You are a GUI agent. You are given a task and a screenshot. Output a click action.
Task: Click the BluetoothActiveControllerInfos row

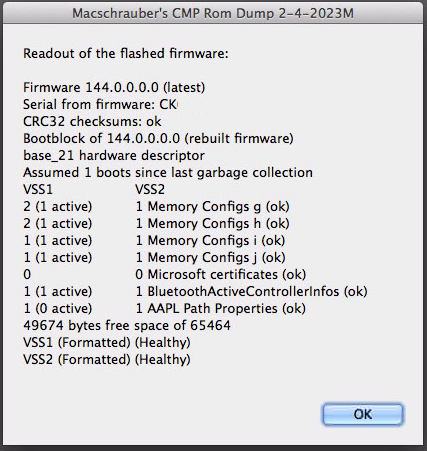[195, 292]
